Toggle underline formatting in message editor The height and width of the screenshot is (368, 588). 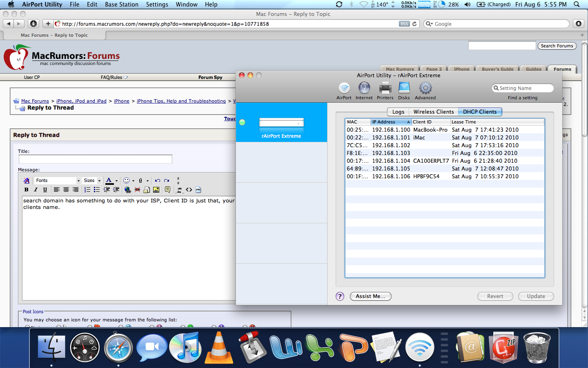45,190
